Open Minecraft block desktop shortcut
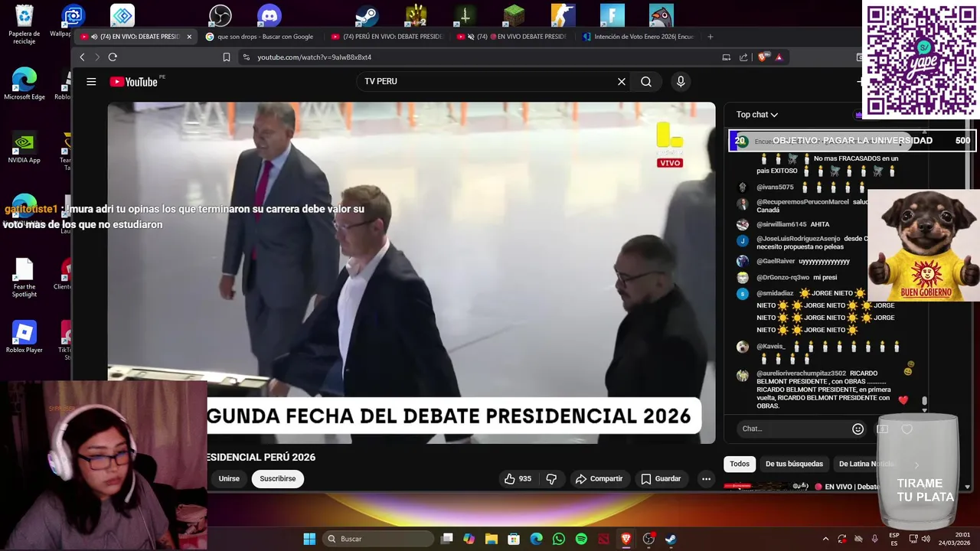 514,16
